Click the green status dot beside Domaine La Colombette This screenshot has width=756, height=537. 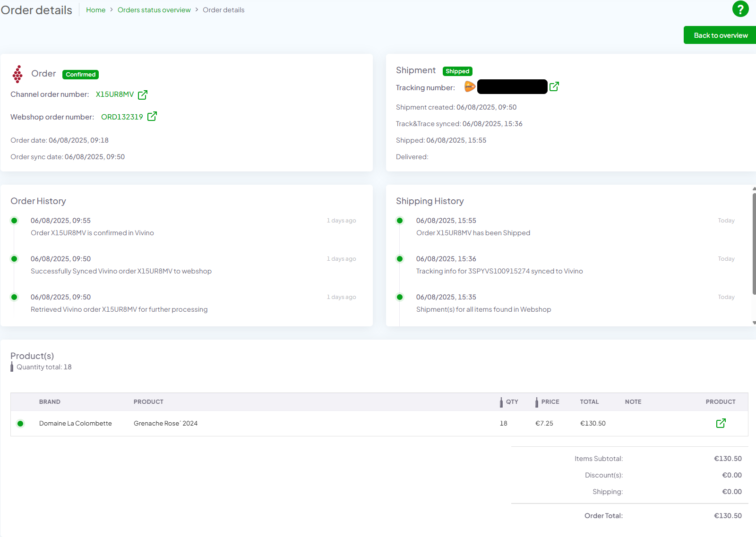[20, 423]
